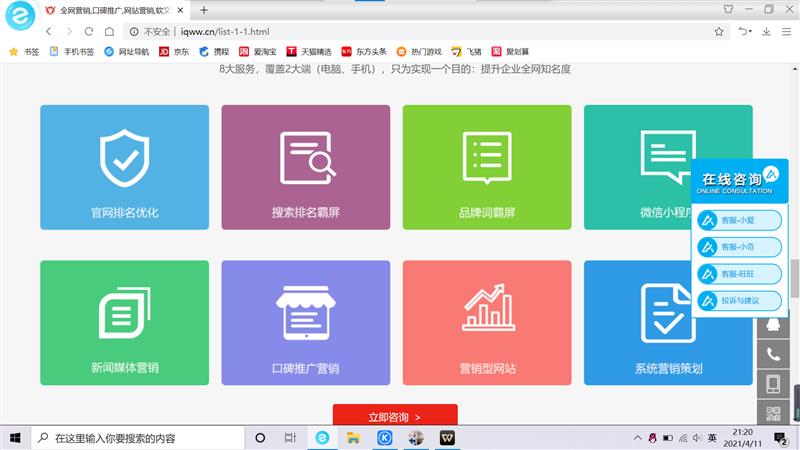800x450 pixels.
Task: Select the 品牌词霸屏 list icon tile
Action: click(x=487, y=167)
